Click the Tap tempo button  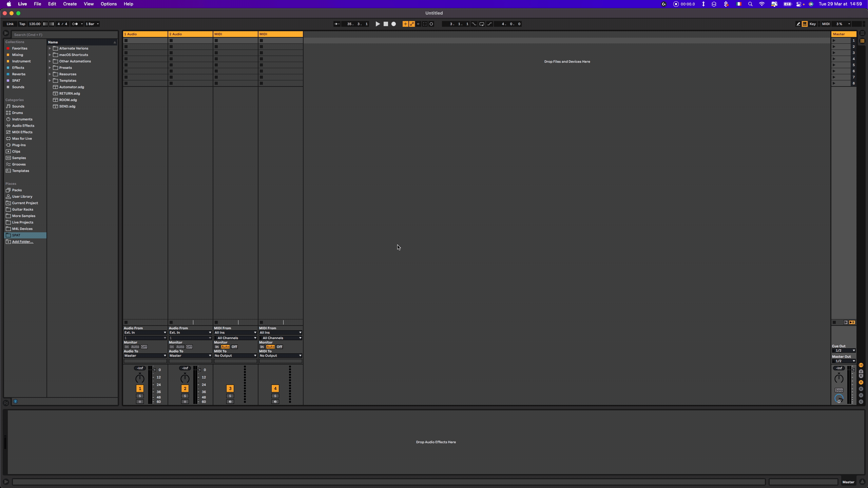click(22, 24)
